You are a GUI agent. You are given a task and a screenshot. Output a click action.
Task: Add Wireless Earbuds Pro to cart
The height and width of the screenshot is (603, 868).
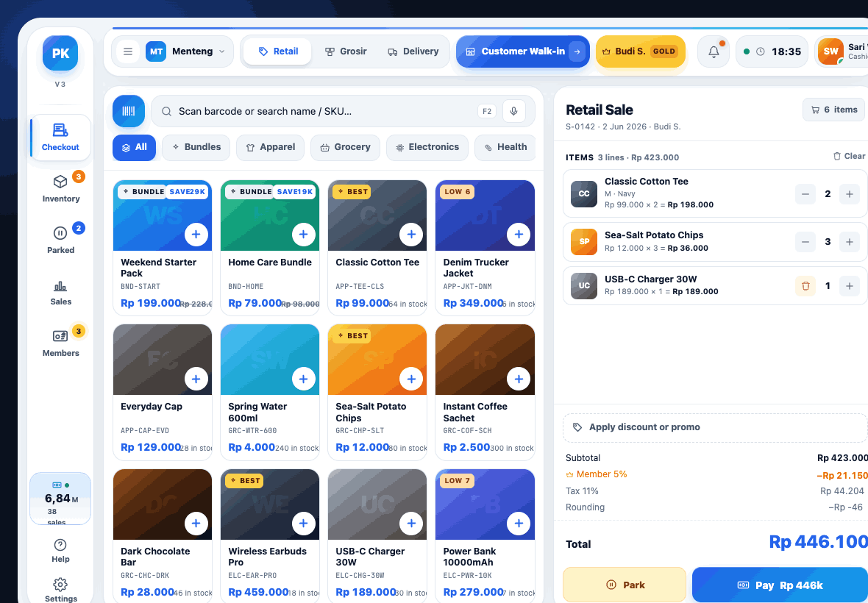(303, 524)
